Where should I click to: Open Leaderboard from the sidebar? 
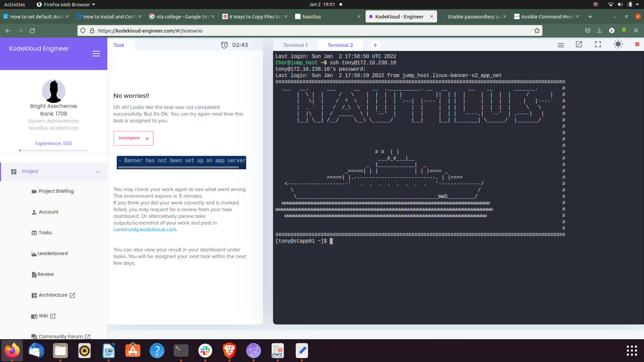point(52,254)
